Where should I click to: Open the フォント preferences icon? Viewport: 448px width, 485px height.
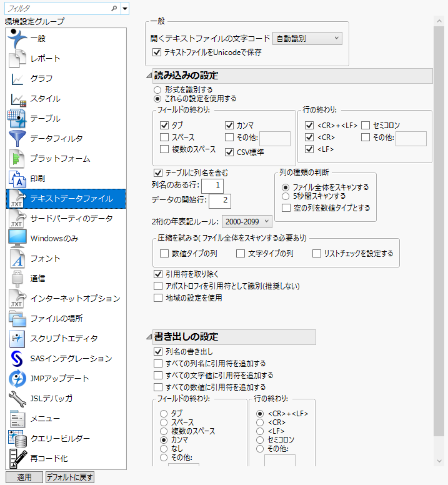pyautogui.click(x=17, y=259)
